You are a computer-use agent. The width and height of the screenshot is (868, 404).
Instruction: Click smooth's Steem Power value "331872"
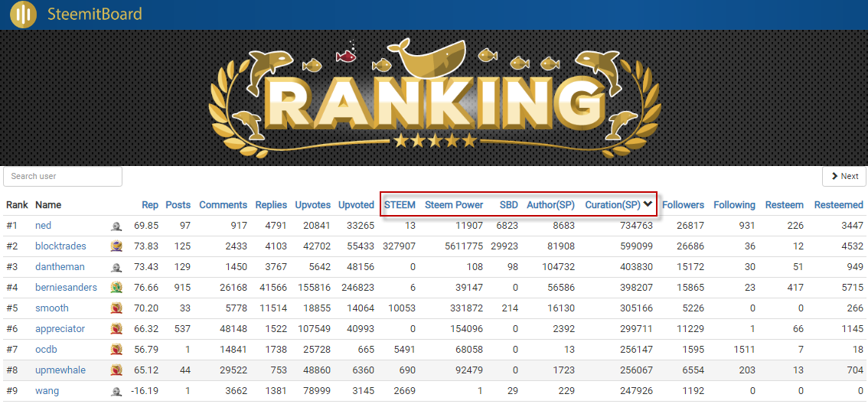(x=467, y=308)
